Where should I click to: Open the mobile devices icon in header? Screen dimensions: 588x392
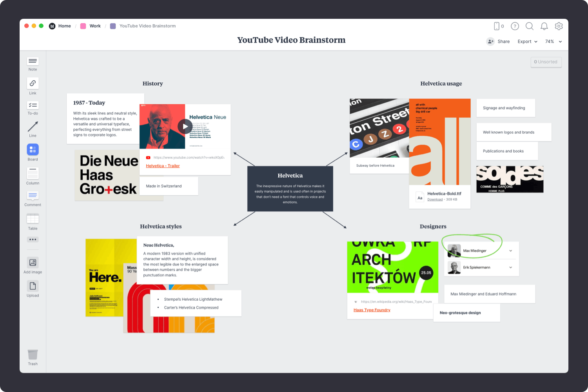pos(497,26)
